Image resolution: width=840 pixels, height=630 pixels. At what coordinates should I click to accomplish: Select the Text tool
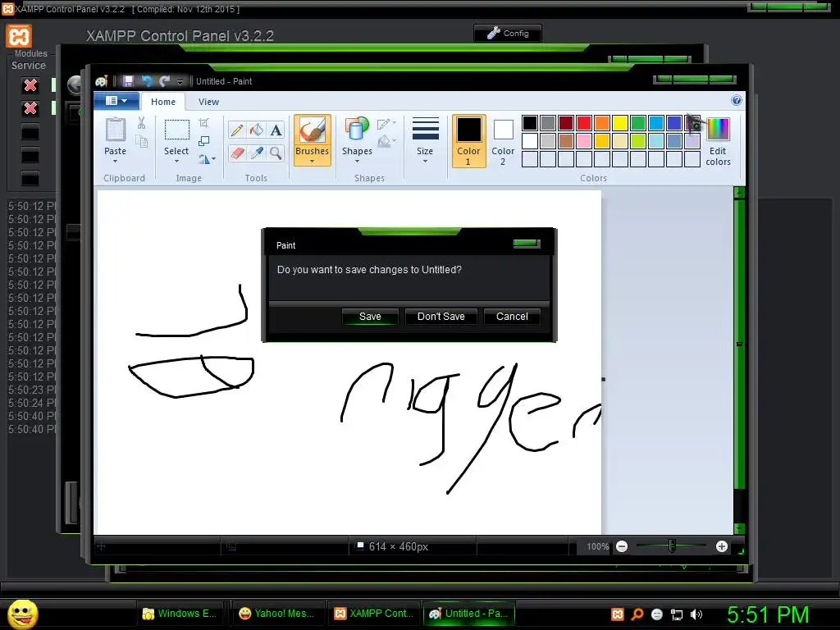tap(276, 130)
